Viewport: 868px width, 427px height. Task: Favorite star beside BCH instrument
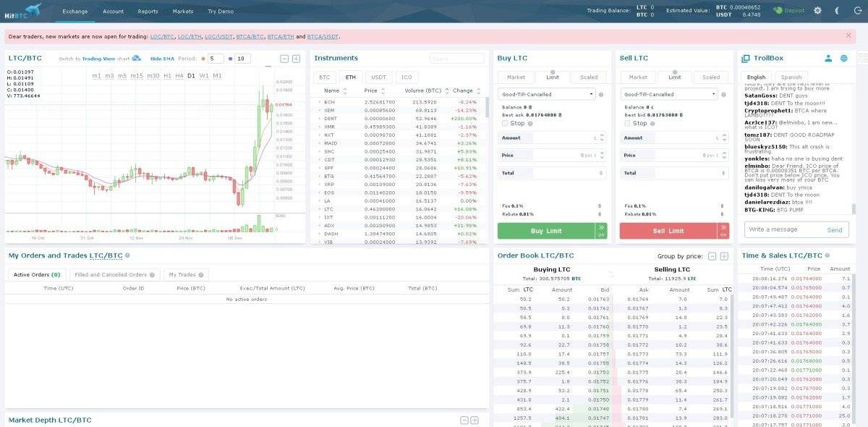[x=319, y=102]
